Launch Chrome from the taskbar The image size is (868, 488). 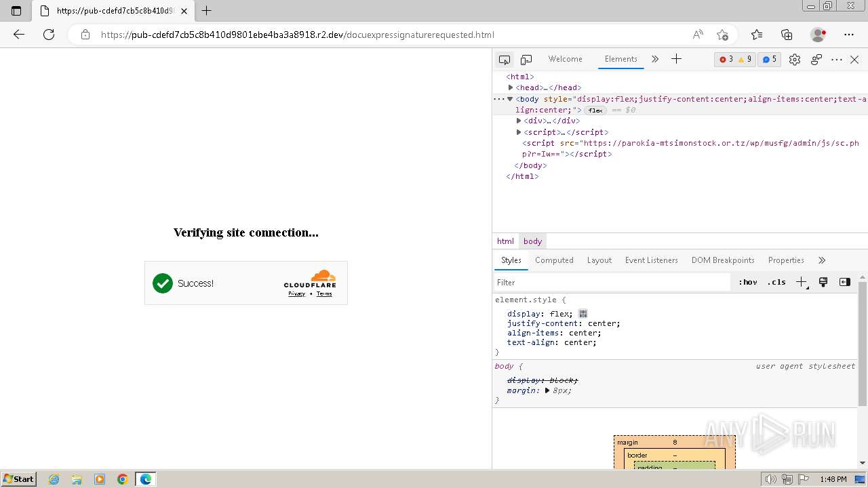pyautogui.click(x=123, y=479)
